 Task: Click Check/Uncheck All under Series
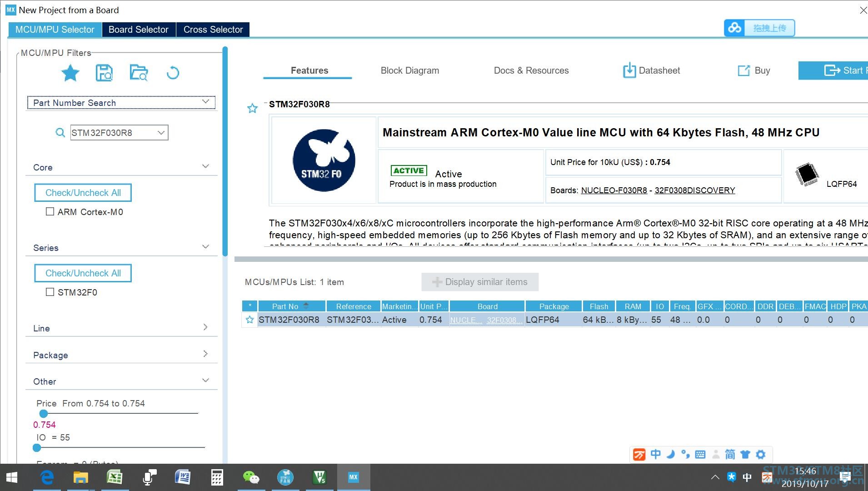pyautogui.click(x=83, y=273)
